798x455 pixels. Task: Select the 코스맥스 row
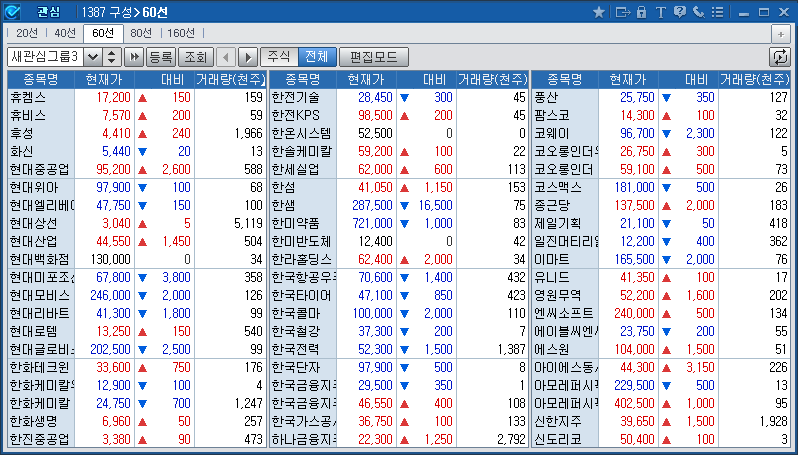(661, 187)
